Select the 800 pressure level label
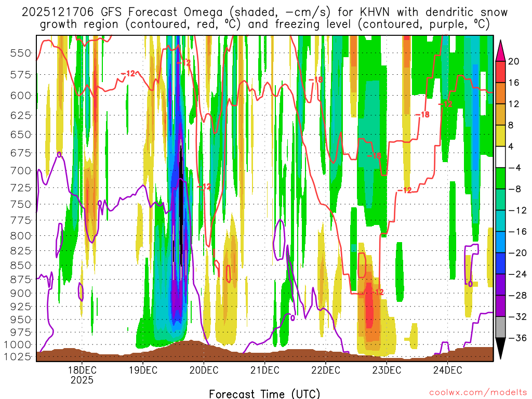Screen dimensions: 532x399 21,236
